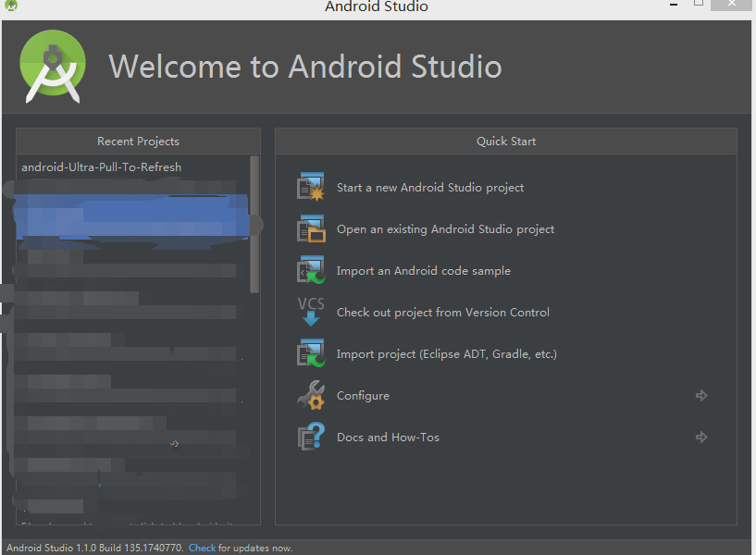Click the Configure wrench and gear icon

coord(311,395)
